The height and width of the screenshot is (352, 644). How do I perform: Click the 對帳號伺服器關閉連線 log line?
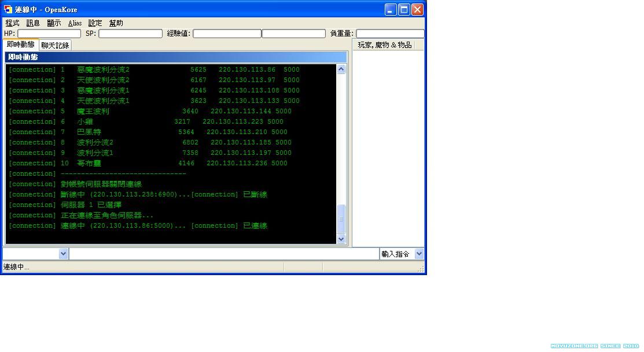(x=75, y=184)
